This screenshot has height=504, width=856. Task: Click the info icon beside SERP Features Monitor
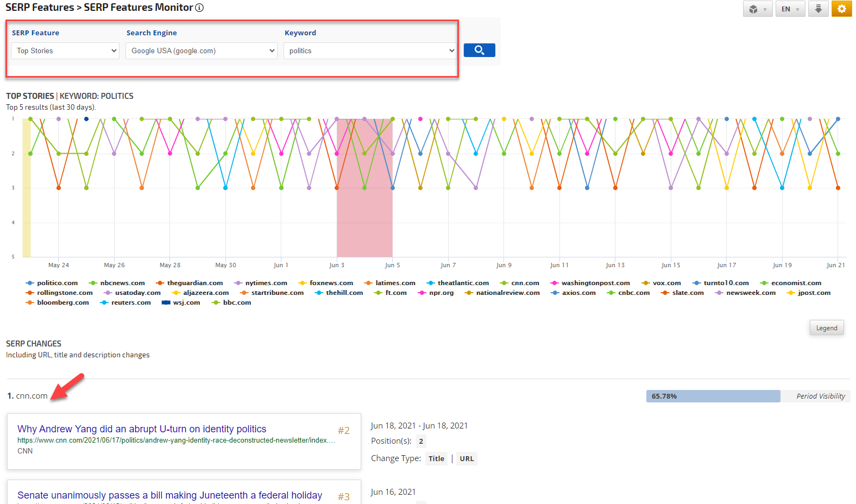point(199,8)
